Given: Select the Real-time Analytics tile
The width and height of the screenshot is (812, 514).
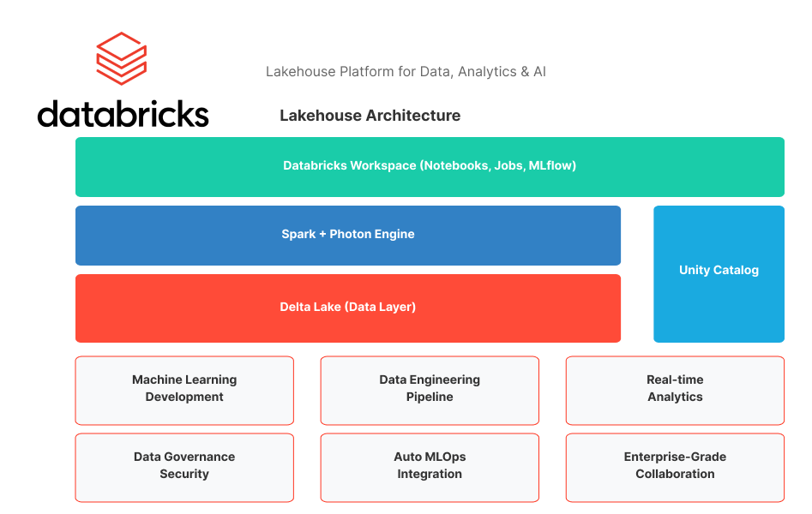Looking at the screenshot, I should pyautogui.click(x=674, y=390).
